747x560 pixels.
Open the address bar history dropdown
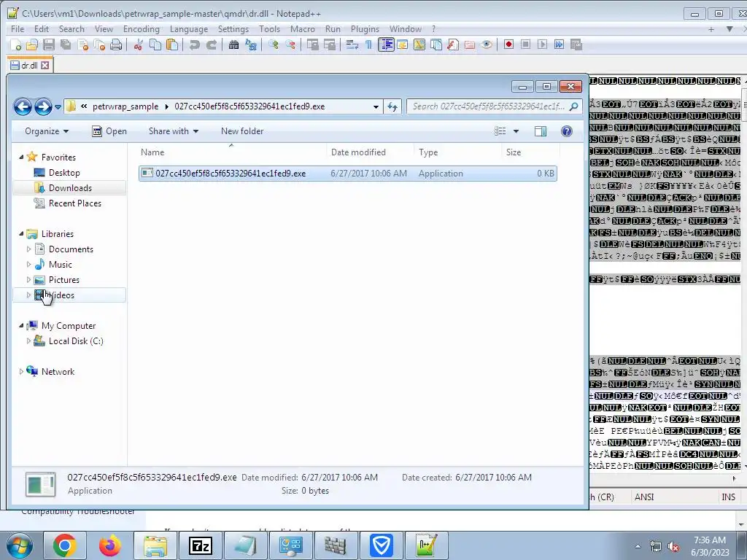point(376,106)
